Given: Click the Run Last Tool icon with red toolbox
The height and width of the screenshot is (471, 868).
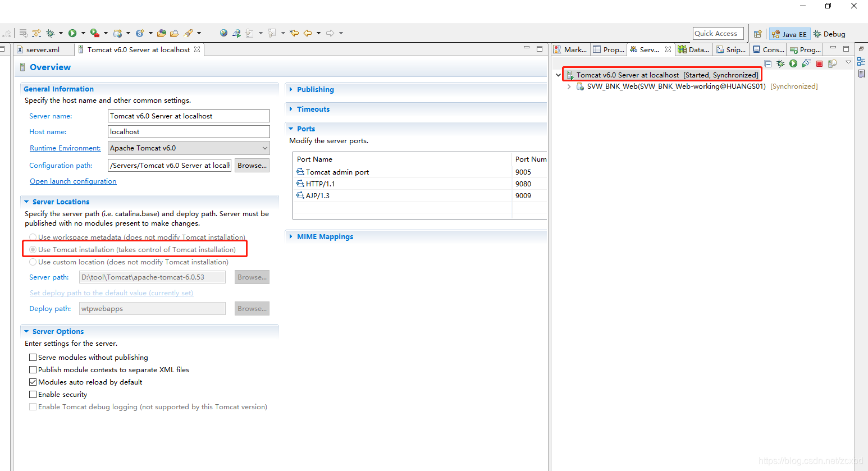Looking at the screenshot, I should 95,33.
